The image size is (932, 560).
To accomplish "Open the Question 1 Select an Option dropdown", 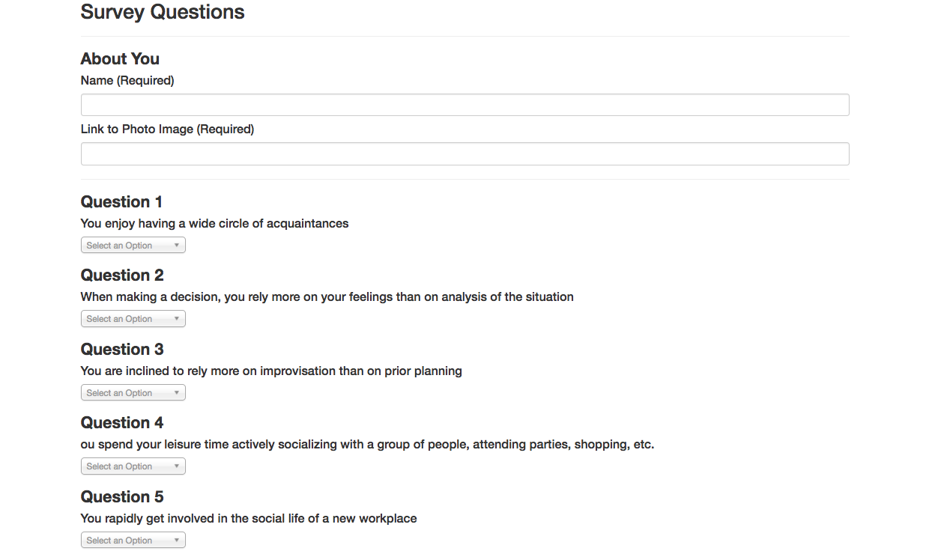I will click(133, 245).
